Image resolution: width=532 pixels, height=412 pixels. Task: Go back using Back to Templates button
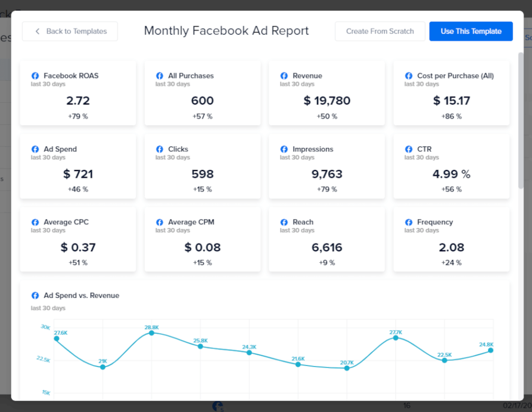(70, 31)
